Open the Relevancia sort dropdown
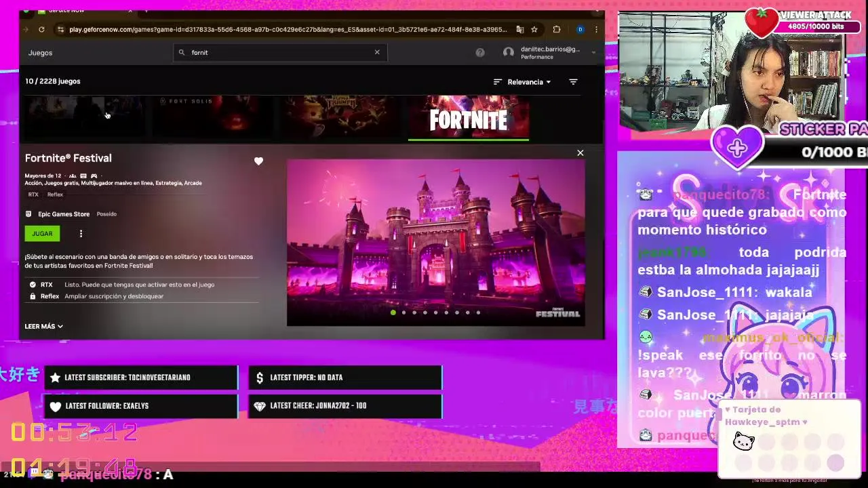This screenshot has height=488, width=868. 530,82
